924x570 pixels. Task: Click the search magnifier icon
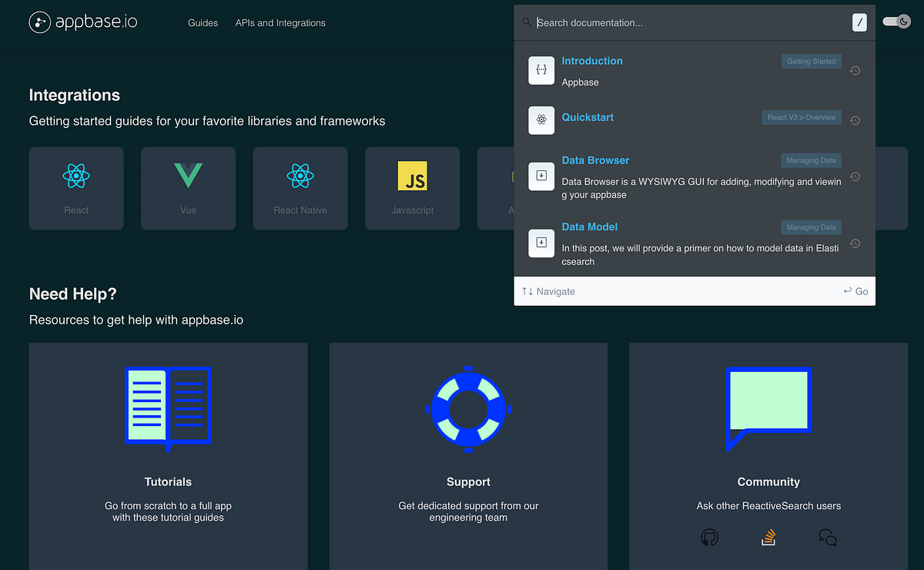tap(527, 22)
